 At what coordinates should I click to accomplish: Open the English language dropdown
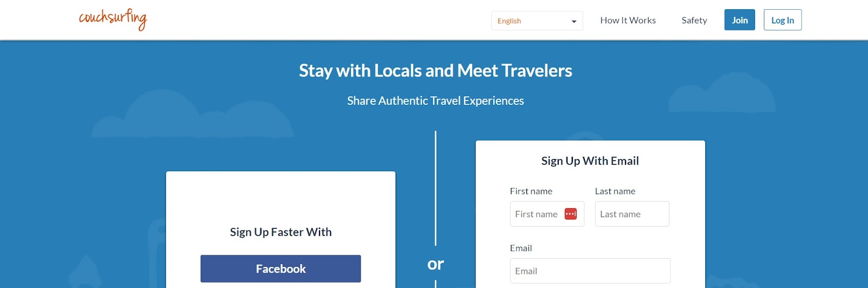pos(537,21)
